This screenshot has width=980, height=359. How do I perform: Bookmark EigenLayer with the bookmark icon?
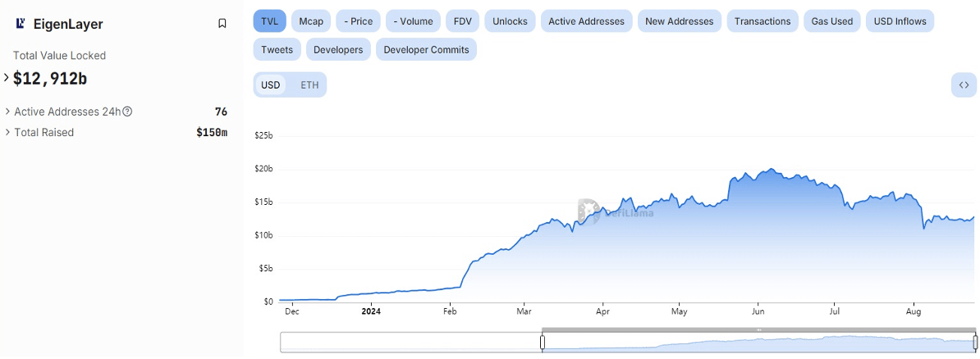click(x=222, y=24)
